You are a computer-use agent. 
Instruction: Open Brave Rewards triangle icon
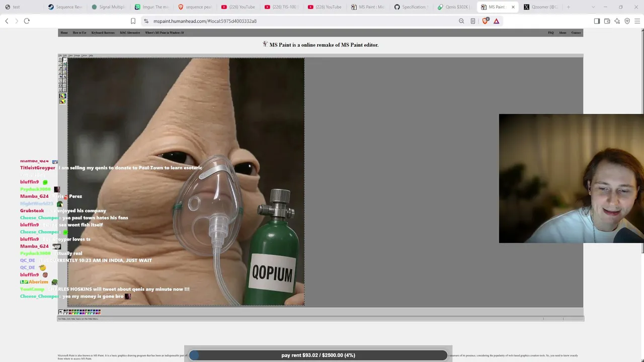(x=497, y=21)
